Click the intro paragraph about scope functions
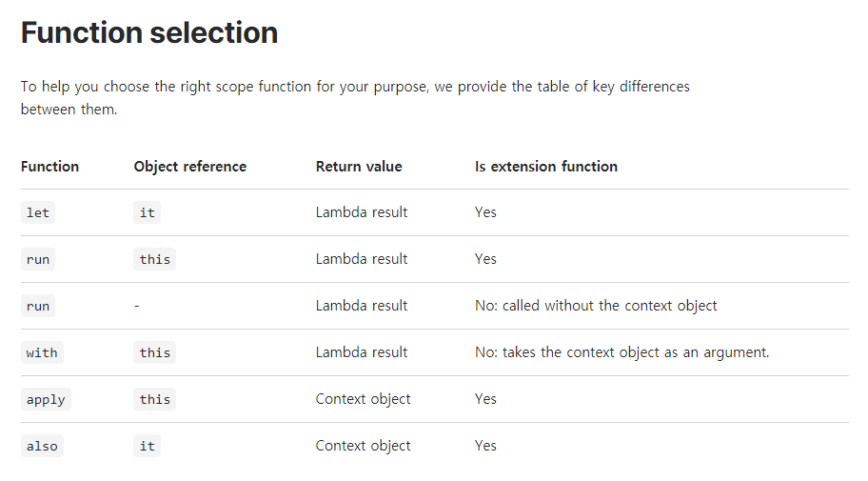Image resolution: width=868 pixels, height=481 pixels. coord(355,97)
